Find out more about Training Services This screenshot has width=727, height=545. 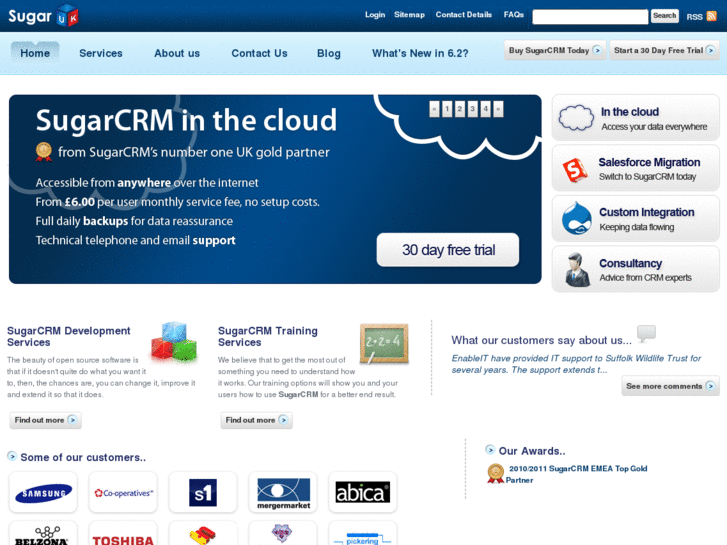tap(256, 420)
